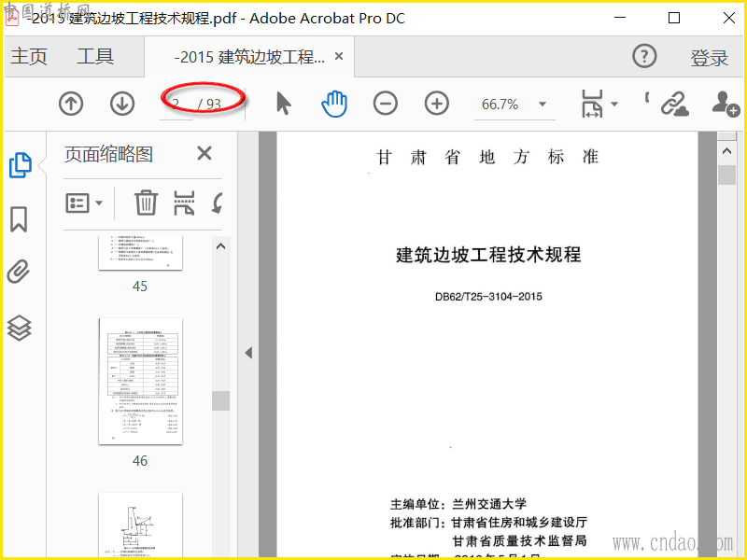
Task: Zoom out with the minus button
Action: tap(386, 104)
